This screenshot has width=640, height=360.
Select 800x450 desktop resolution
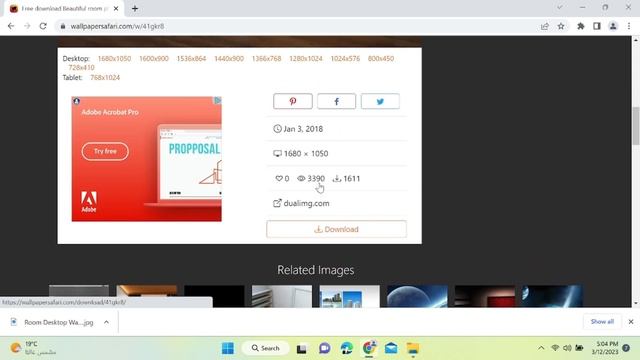(x=381, y=58)
